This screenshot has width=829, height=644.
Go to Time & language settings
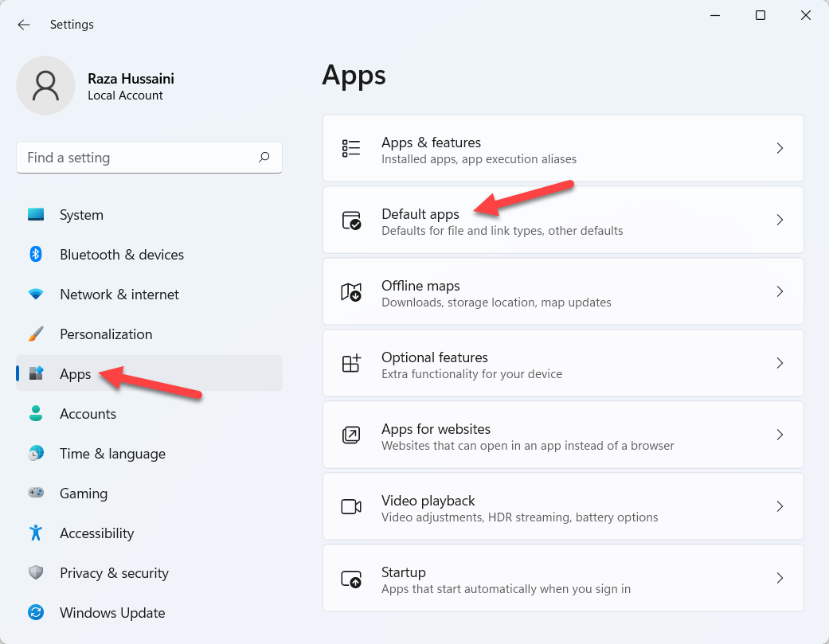112,454
